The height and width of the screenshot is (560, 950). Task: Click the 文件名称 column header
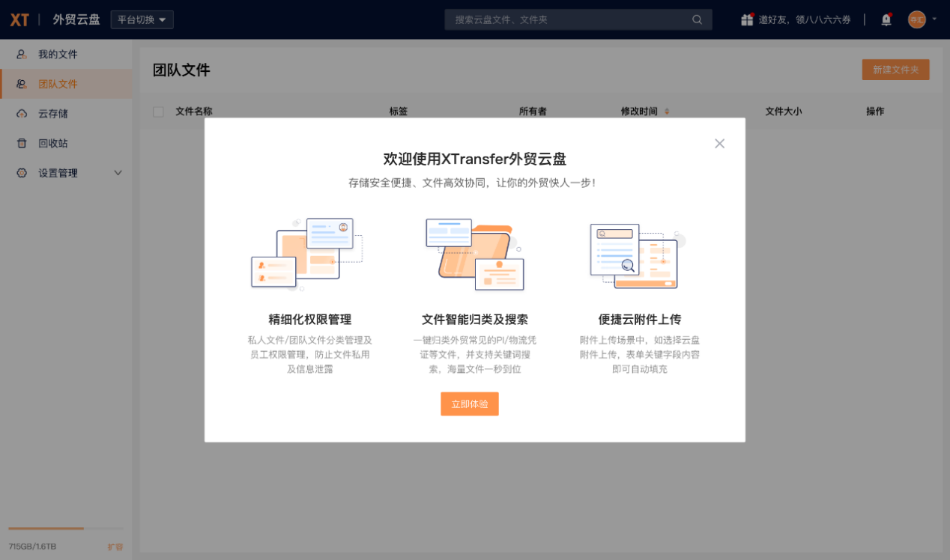point(194,112)
